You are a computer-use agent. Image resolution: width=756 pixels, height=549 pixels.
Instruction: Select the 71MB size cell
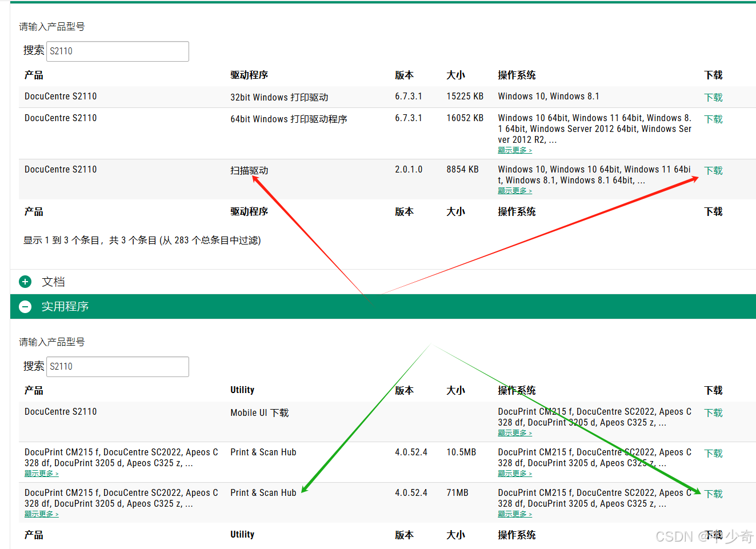(457, 493)
